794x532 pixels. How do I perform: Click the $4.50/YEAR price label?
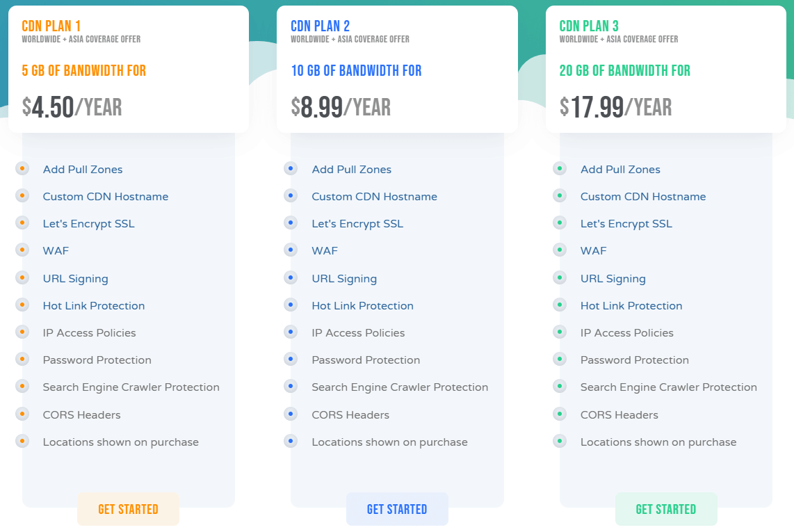(69, 107)
